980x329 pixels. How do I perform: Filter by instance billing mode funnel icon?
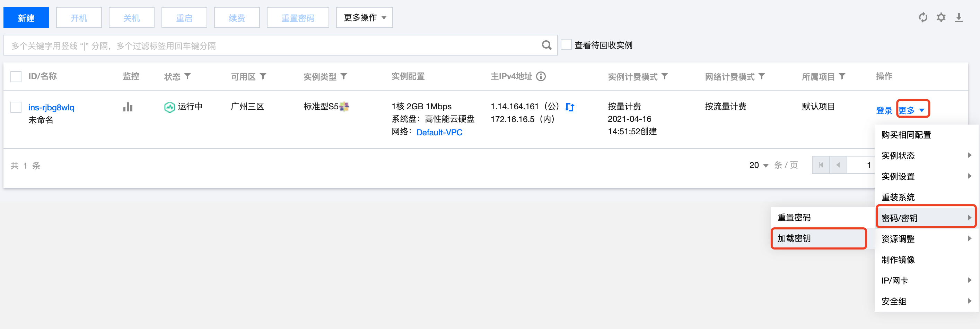coord(665,77)
